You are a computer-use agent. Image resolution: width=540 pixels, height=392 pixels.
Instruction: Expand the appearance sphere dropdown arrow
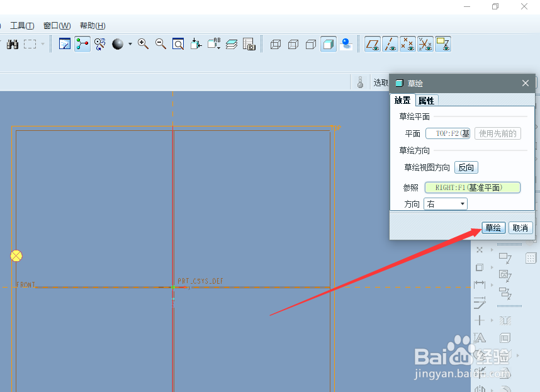click(130, 44)
